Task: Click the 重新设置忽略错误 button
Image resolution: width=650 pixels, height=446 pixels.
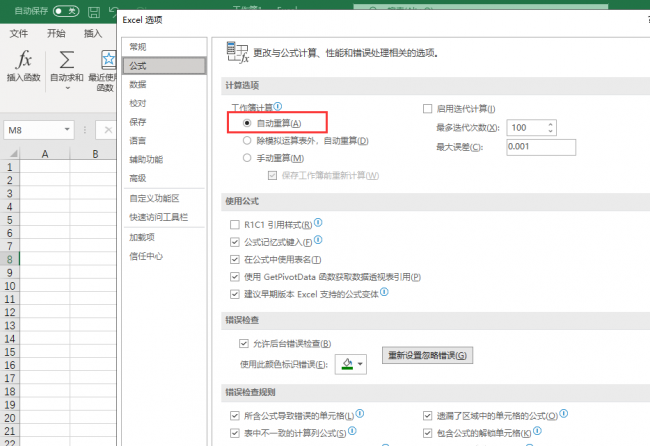Action: (427, 355)
